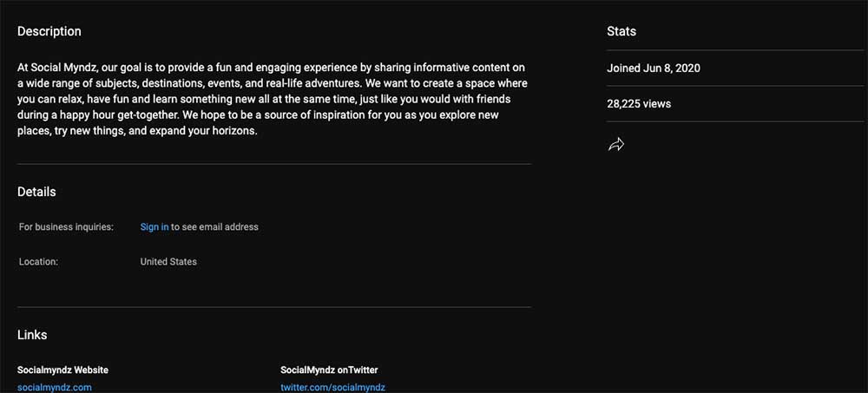The height and width of the screenshot is (393, 868).
Task: Click the United States location value
Action: point(168,262)
